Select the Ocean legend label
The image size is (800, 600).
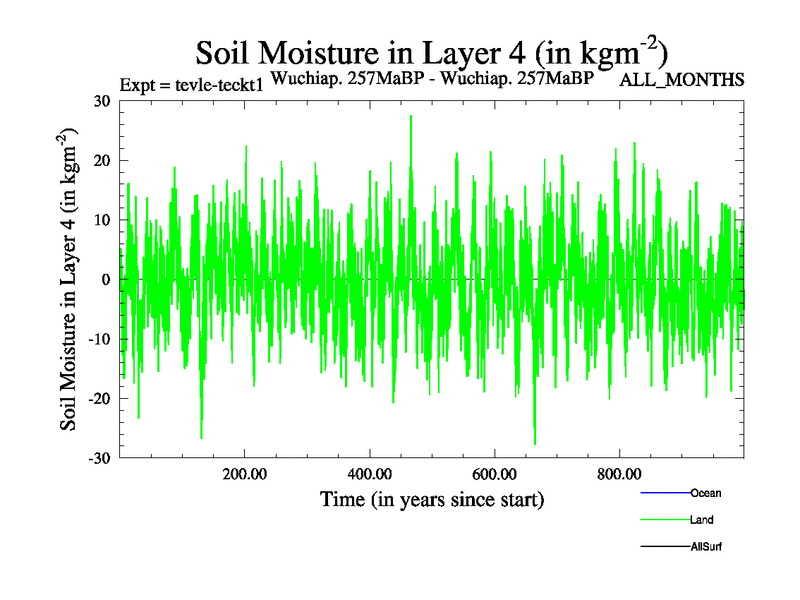tap(705, 493)
